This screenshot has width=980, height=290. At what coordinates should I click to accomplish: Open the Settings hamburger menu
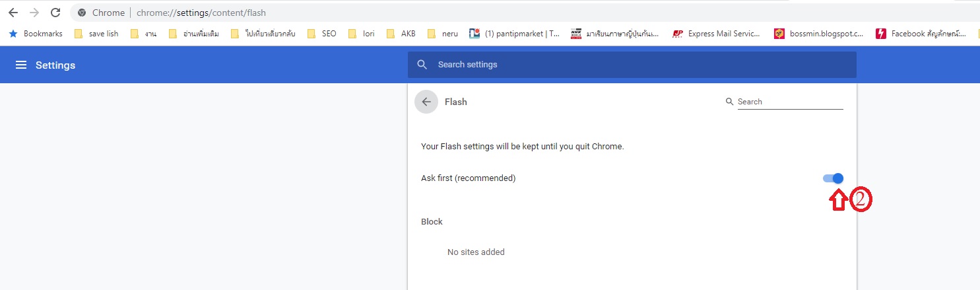coord(21,65)
